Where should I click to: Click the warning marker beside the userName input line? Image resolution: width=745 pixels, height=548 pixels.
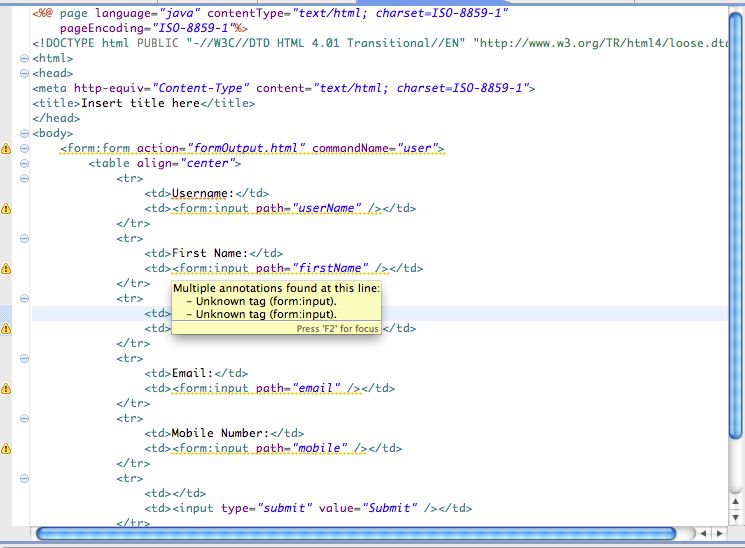[x=6, y=209]
